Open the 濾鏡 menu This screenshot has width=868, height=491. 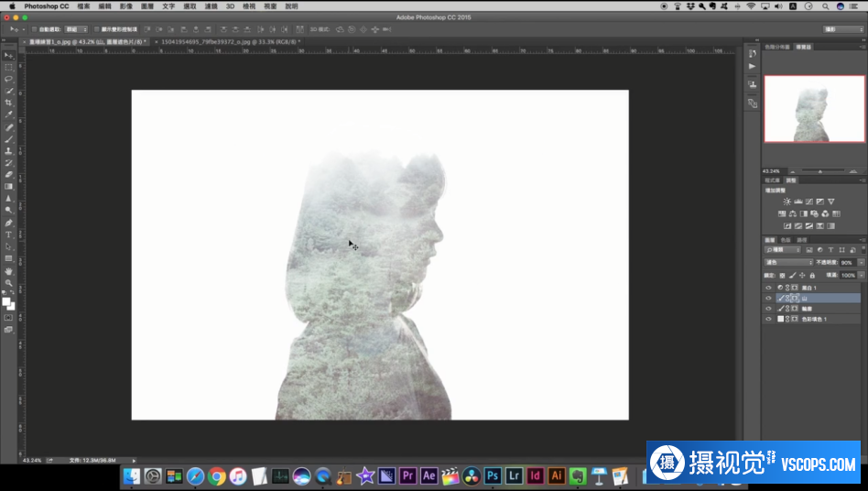[x=211, y=6]
